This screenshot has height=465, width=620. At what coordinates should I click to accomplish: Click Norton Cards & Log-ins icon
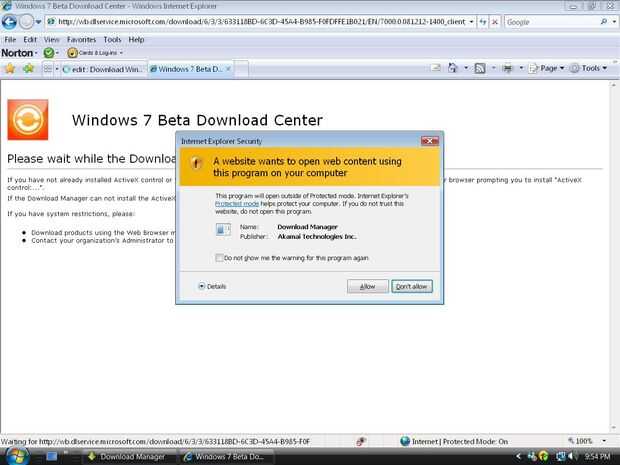72,53
